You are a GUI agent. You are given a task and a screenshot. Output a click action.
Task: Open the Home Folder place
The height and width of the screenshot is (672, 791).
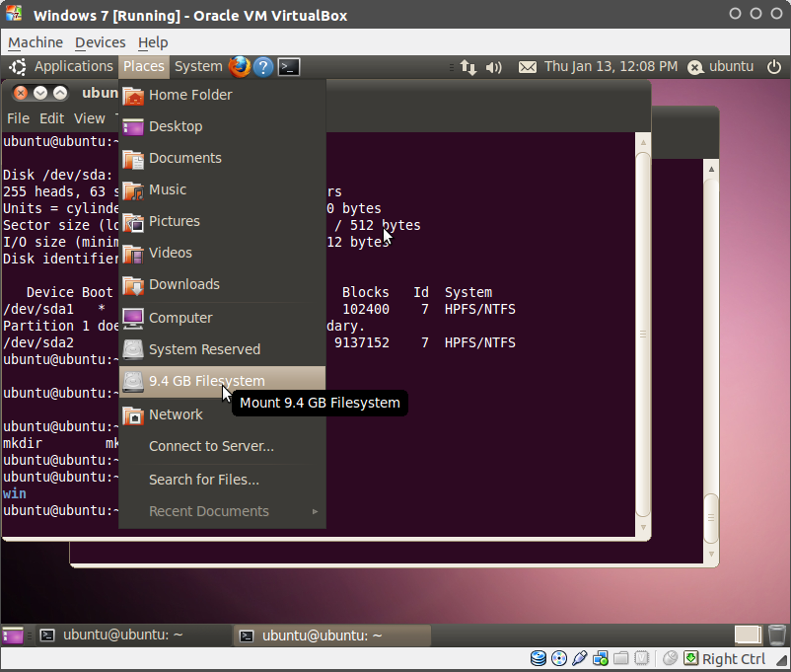(222, 95)
